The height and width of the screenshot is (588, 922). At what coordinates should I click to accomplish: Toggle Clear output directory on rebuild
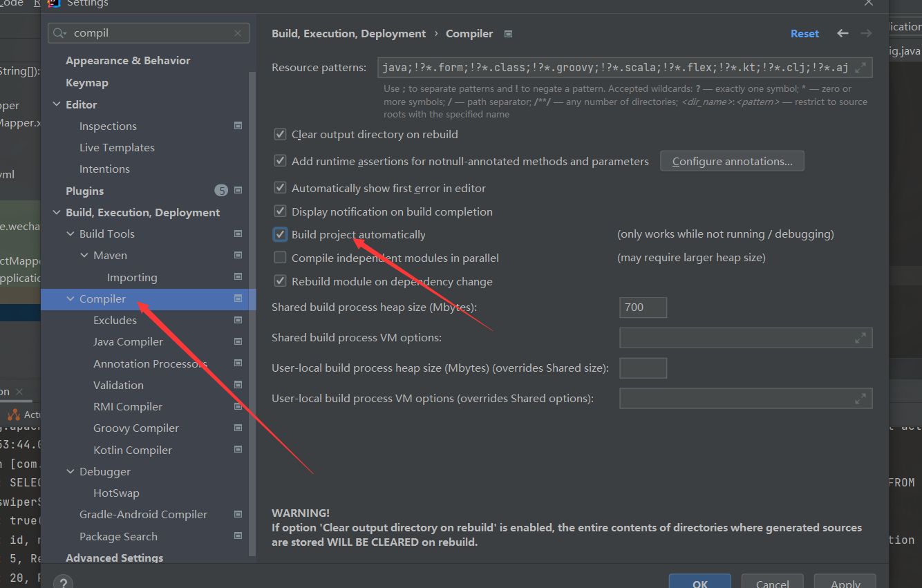pyautogui.click(x=280, y=134)
